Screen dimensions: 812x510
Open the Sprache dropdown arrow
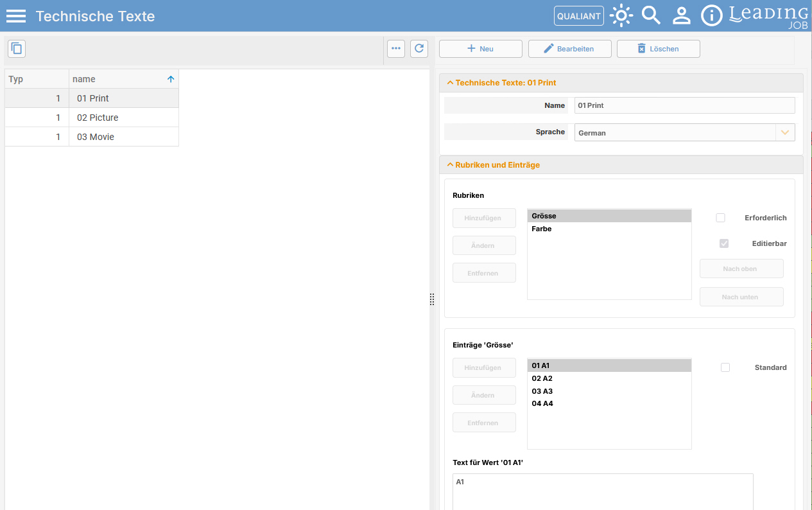784,132
